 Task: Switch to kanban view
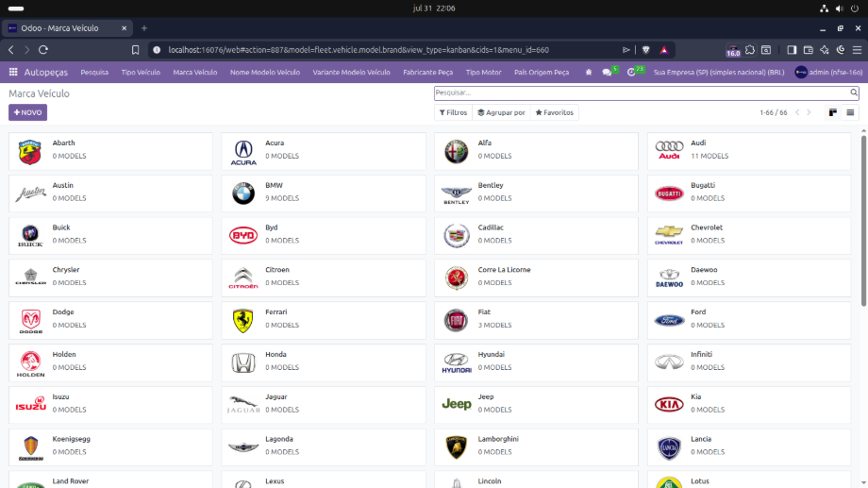pos(832,112)
